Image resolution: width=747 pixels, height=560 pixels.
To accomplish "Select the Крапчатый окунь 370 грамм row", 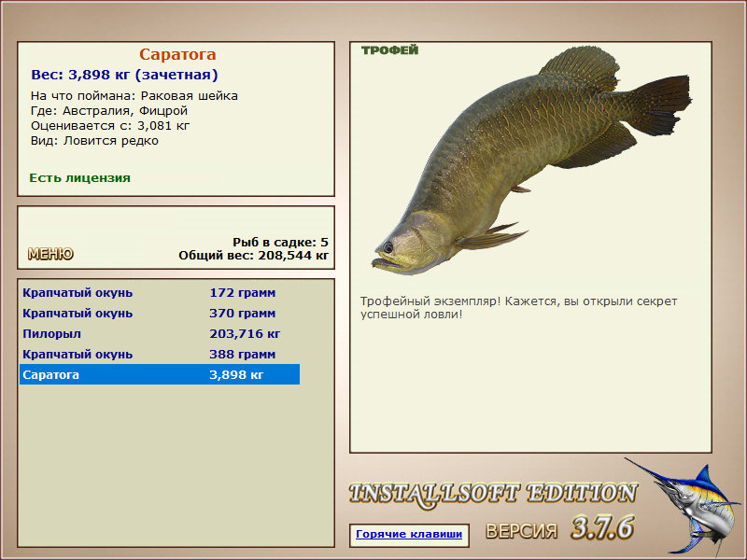I will pyautogui.click(x=160, y=314).
